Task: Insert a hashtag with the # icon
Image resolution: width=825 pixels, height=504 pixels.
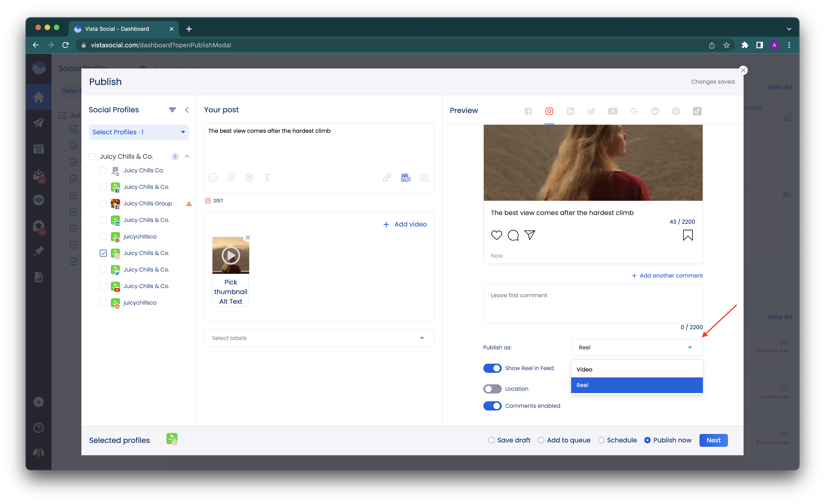Action: point(231,178)
